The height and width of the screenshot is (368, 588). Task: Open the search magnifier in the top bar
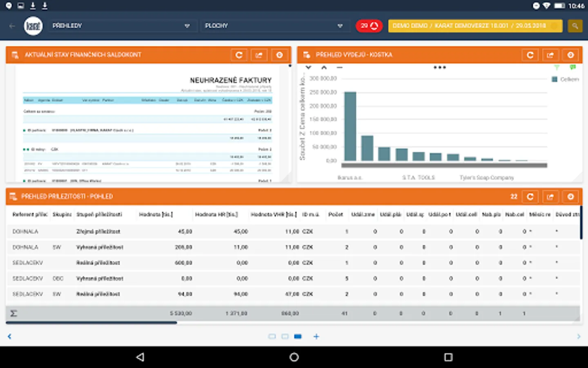tap(575, 25)
